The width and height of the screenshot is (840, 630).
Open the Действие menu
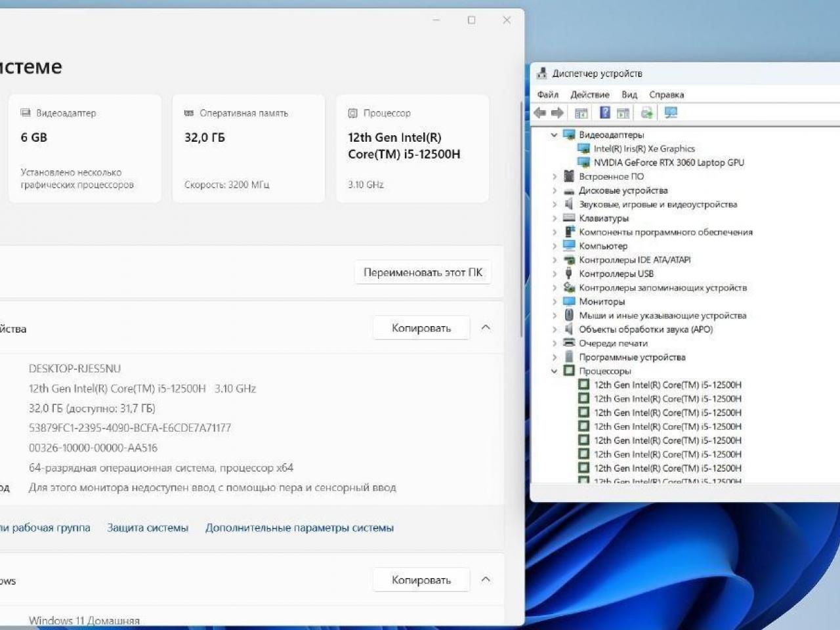point(590,94)
